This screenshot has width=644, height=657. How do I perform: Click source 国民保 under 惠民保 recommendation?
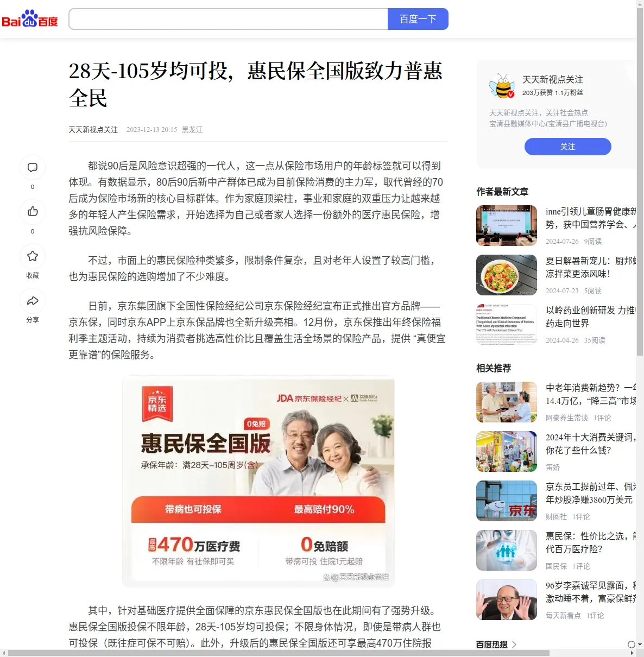556,566
